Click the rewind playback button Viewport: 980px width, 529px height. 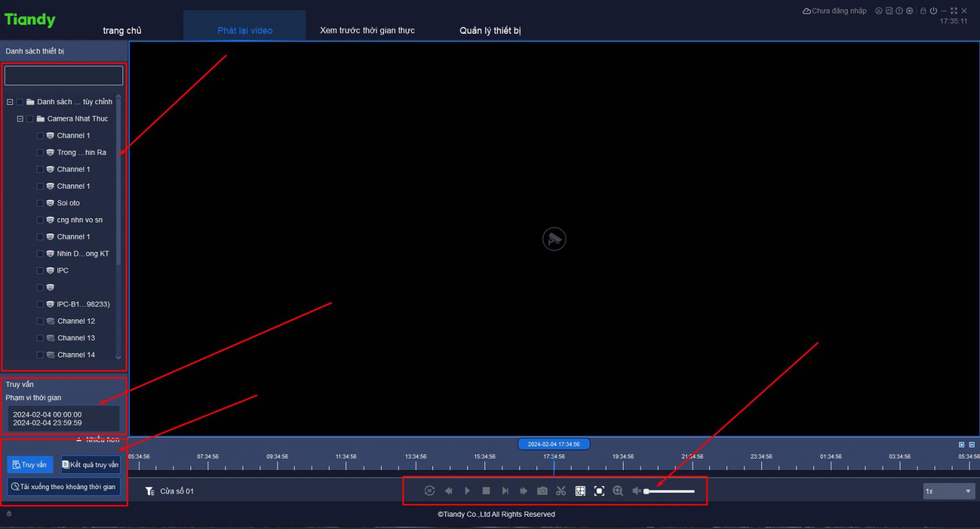pos(448,490)
